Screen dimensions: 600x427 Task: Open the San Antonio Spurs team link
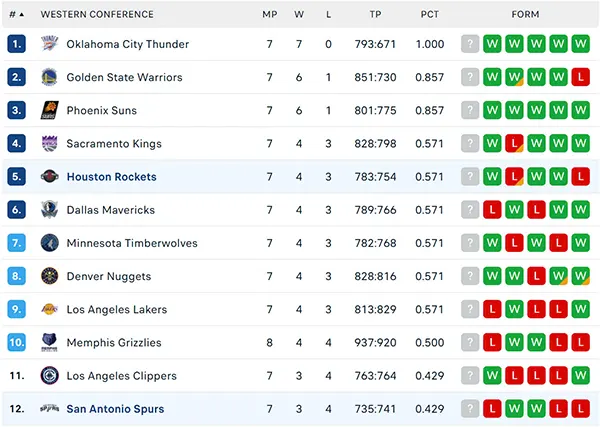tap(115, 409)
